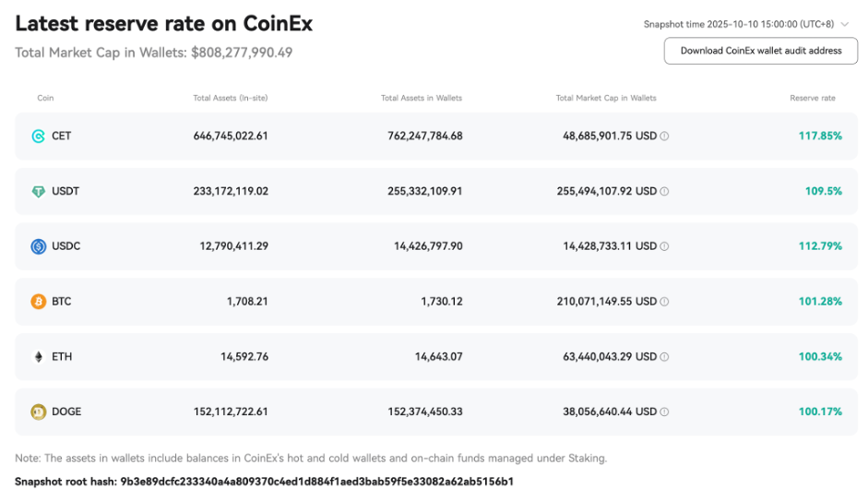Click USDT reserve rate 109.5%
The width and height of the screenshot is (868, 501).
coord(823,192)
